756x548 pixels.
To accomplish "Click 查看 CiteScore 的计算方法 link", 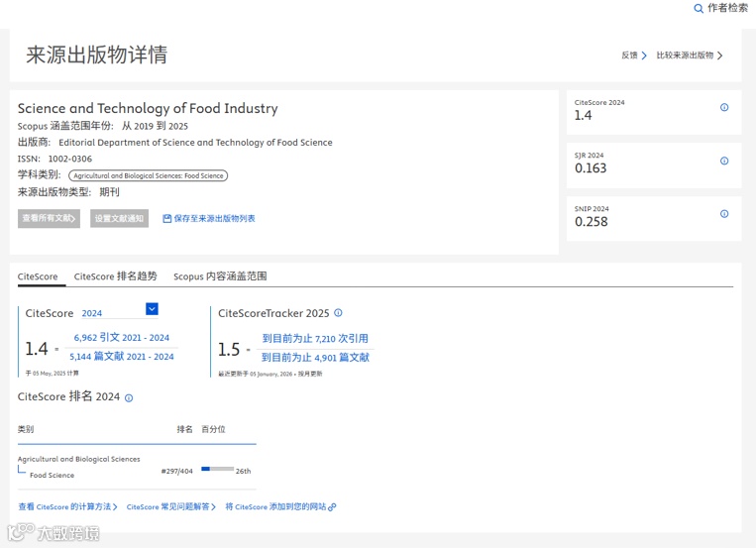I will 67,507.
